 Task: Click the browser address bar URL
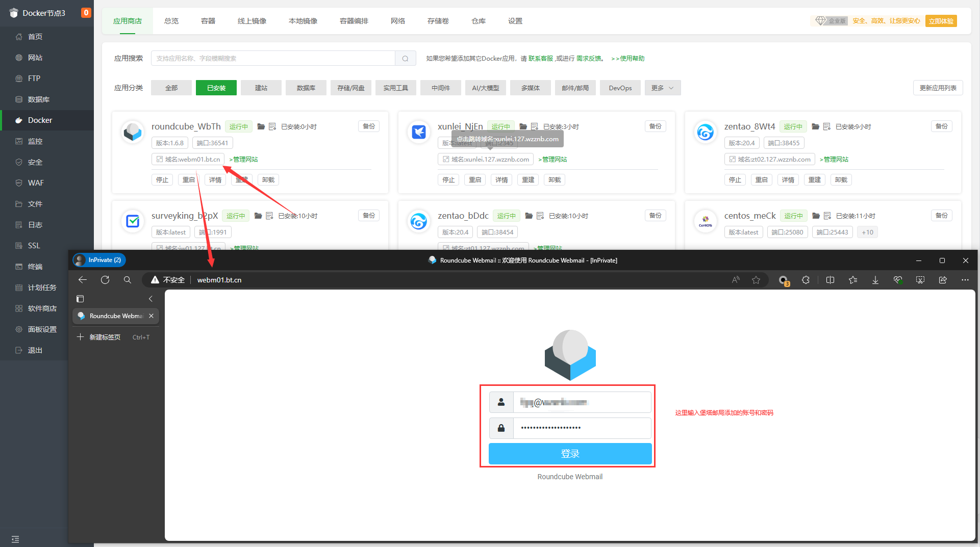tap(219, 280)
